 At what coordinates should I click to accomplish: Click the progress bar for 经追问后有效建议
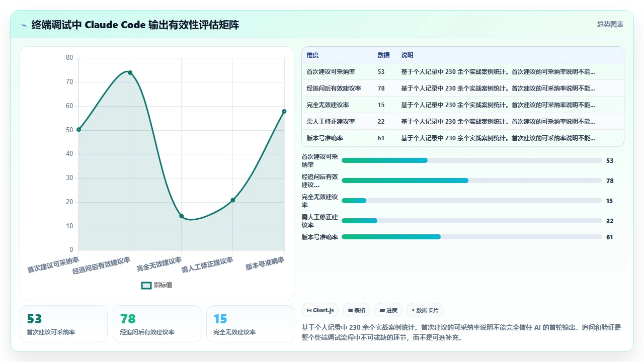click(x=472, y=180)
